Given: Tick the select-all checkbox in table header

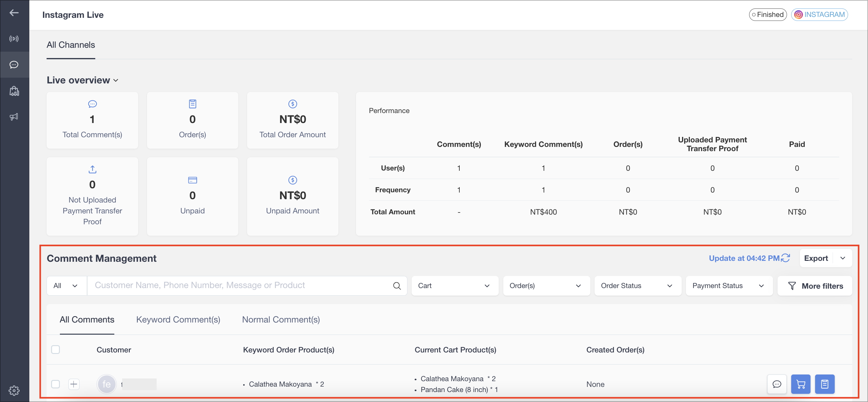Looking at the screenshot, I should (x=56, y=350).
